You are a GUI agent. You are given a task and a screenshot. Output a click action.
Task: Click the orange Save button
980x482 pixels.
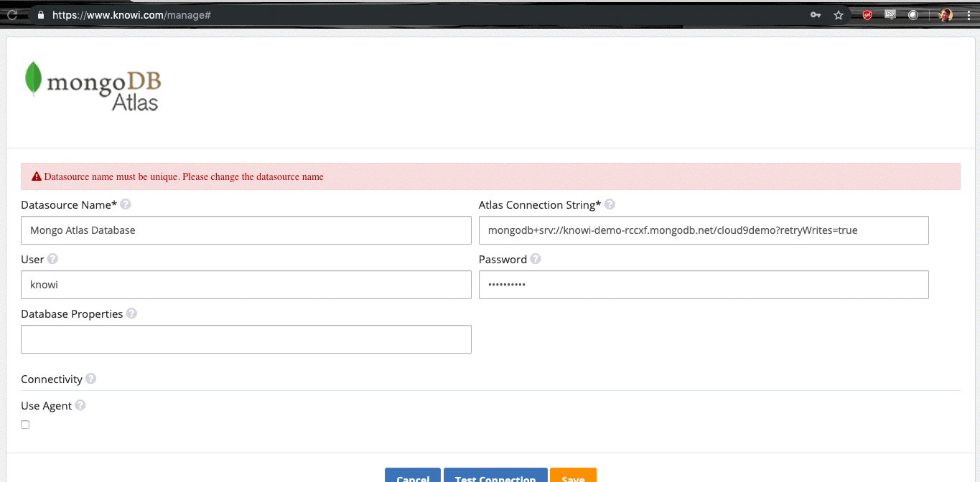coord(573,475)
